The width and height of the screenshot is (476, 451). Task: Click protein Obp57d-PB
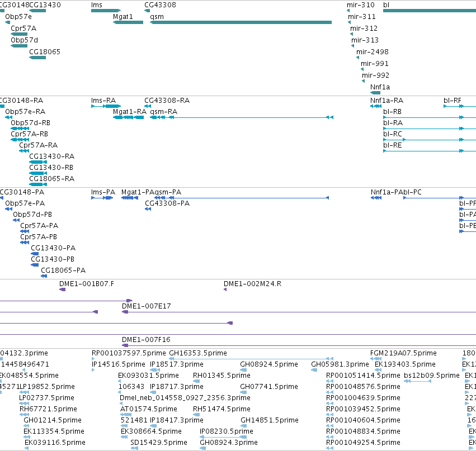coord(32,215)
